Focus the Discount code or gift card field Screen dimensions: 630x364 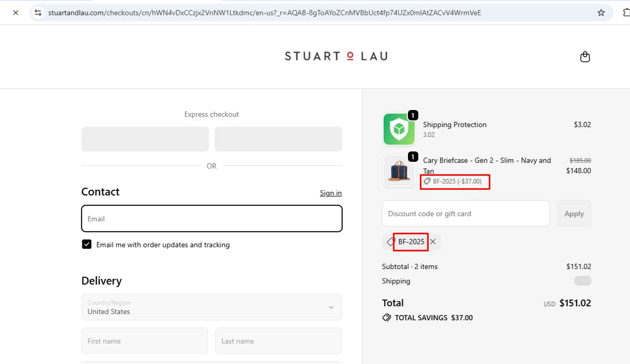(466, 214)
